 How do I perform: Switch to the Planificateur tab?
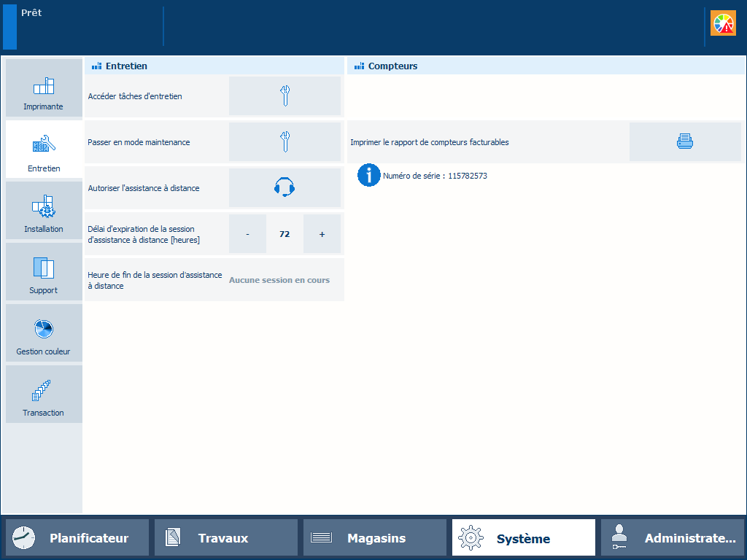click(x=77, y=538)
